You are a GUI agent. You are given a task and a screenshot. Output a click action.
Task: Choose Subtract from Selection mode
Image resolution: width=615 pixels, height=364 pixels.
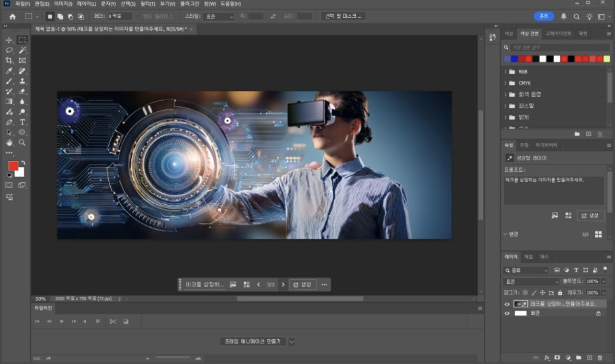70,16
